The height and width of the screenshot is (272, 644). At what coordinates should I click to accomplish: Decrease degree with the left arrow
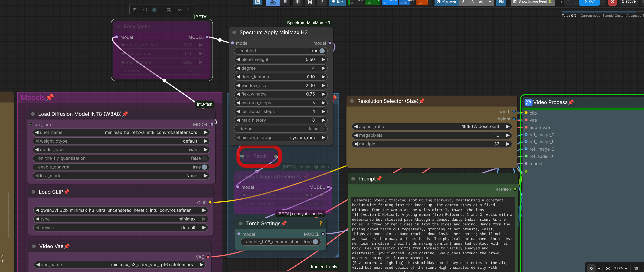(x=238, y=68)
